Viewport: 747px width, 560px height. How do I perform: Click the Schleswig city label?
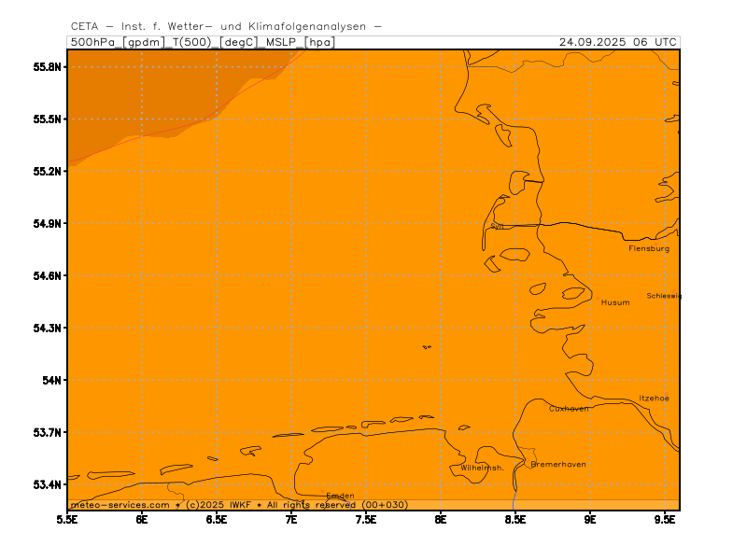point(664,296)
